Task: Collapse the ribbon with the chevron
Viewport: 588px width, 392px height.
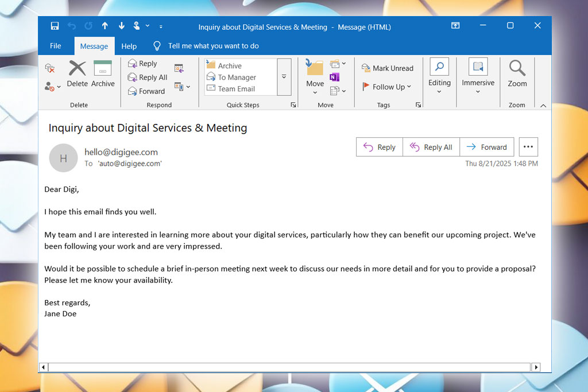Action: pos(543,106)
